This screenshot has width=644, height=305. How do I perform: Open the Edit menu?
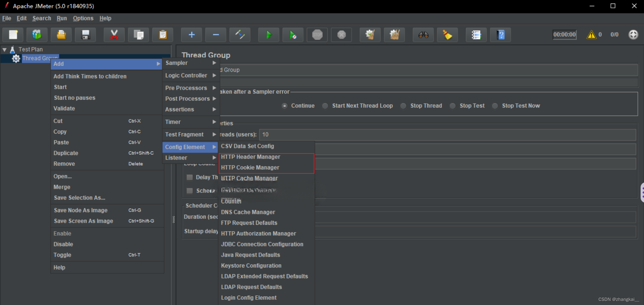click(x=21, y=18)
